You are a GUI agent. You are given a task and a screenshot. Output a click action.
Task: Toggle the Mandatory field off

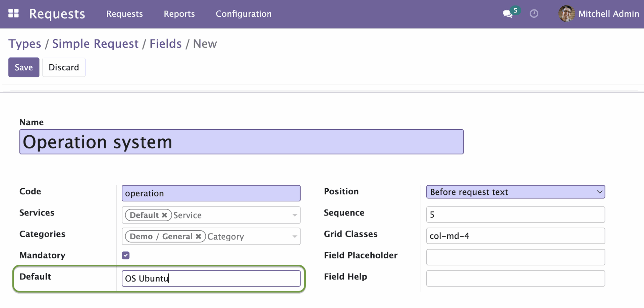(125, 255)
